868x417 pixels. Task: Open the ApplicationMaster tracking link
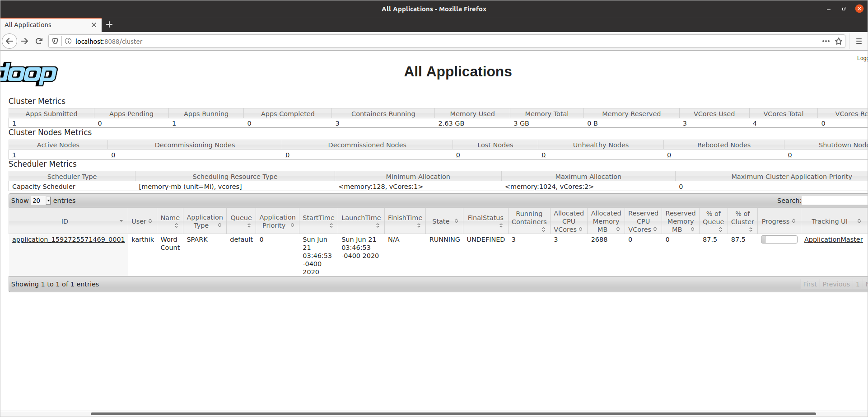pyautogui.click(x=833, y=239)
